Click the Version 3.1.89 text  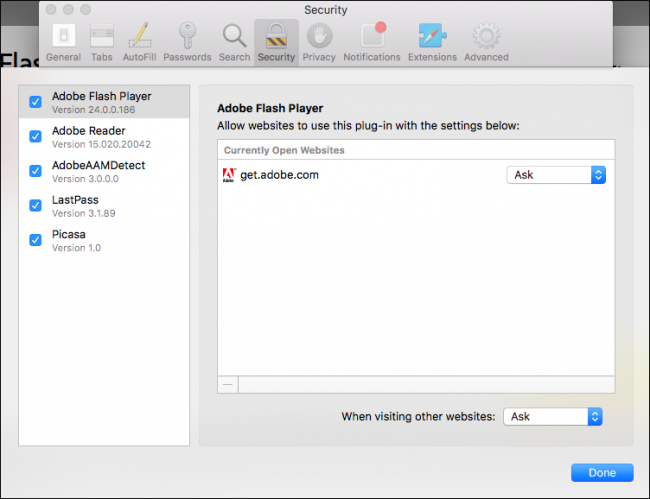click(83, 213)
